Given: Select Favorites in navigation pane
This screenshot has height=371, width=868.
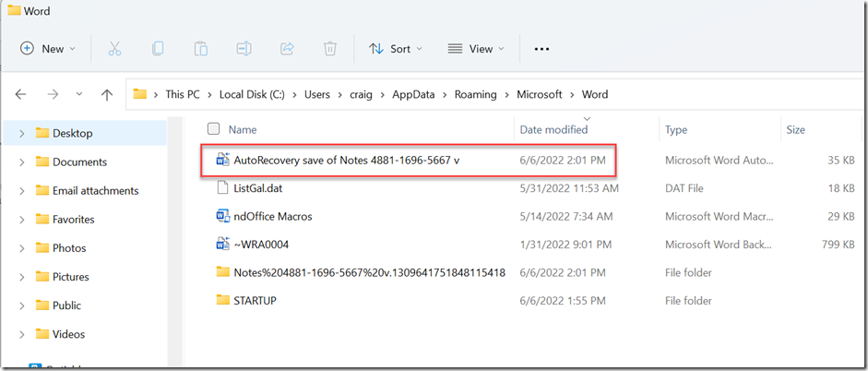Looking at the screenshot, I should (x=74, y=220).
